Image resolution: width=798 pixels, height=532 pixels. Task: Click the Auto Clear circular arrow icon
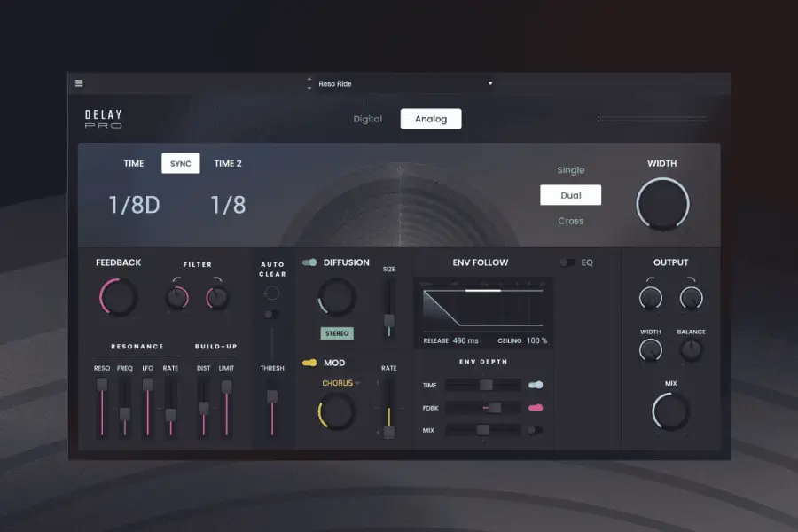[x=272, y=293]
